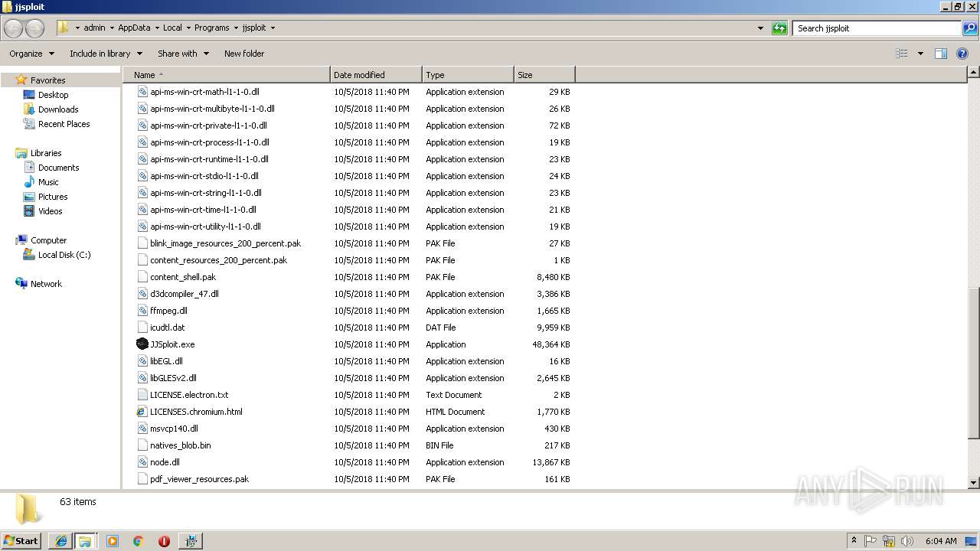Open the Share with dropdown
The width and height of the screenshot is (980, 551).
pyautogui.click(x=183, y=54)
